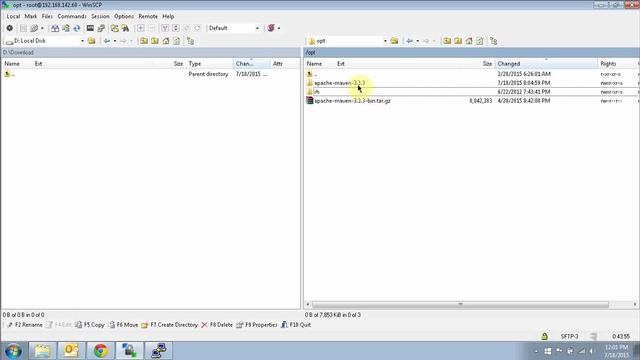Open the black terminal console icon
640x360 pixels.
tap(90, 28)
